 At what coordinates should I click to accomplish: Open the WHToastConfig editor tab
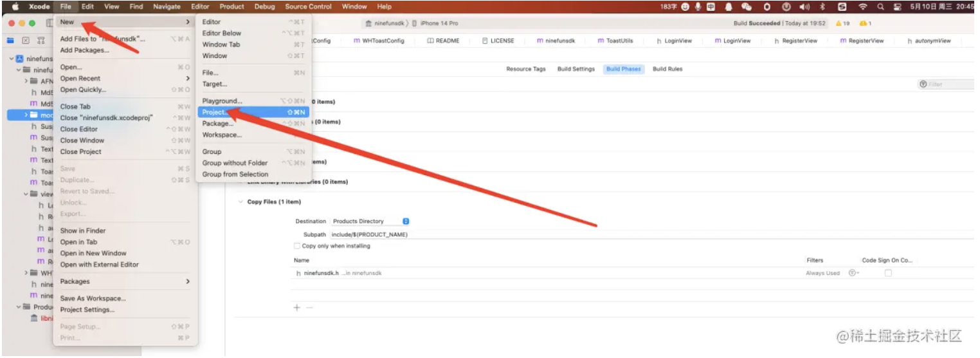tap(379, 41)
